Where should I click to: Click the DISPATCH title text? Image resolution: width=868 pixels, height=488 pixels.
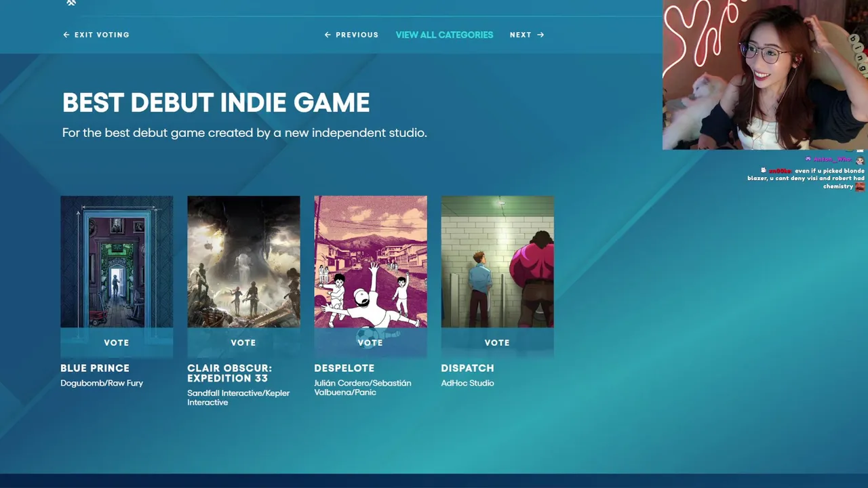467,368
